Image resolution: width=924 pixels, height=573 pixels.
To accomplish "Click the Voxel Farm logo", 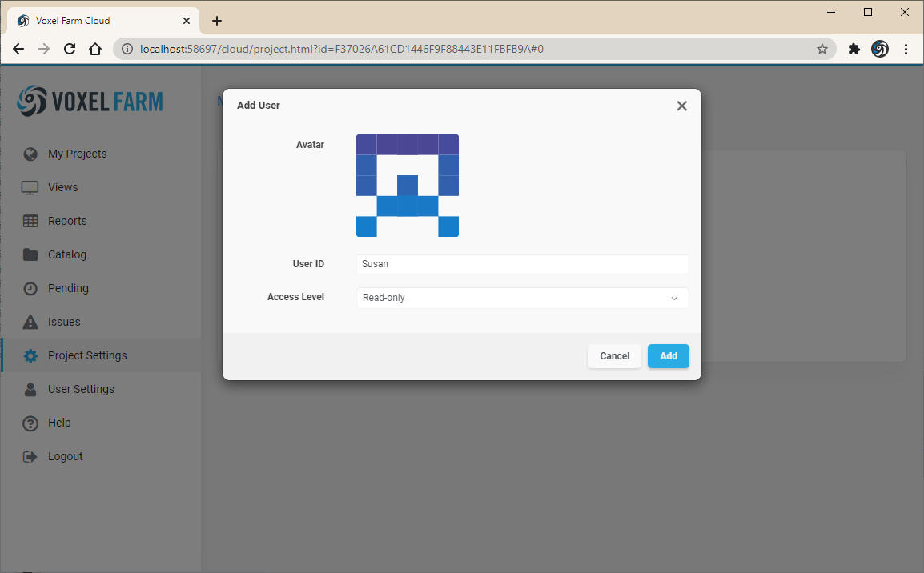I will (90, 101).
